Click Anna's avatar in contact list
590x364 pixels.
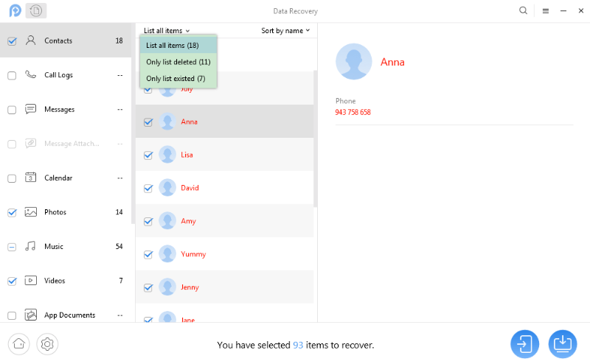point(167,122)
